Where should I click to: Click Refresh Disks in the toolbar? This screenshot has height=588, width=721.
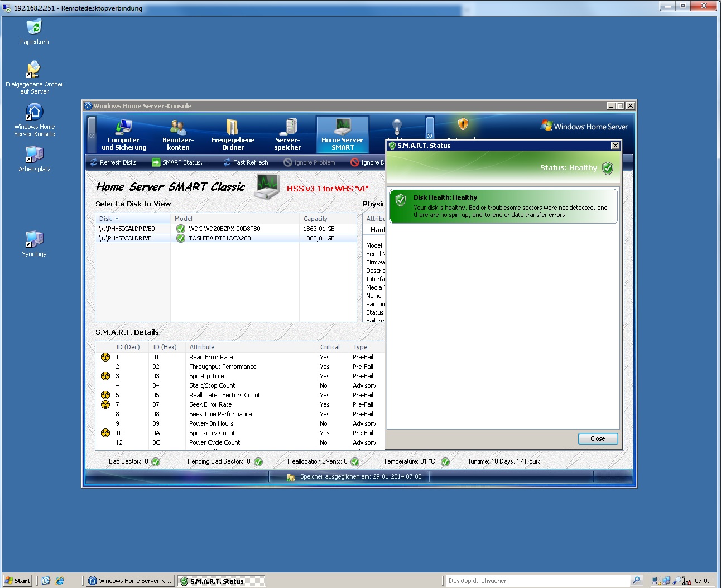(113, 162)
